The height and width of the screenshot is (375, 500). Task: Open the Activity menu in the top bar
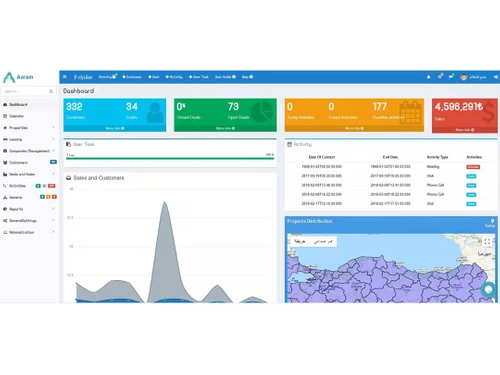(107, 77)
